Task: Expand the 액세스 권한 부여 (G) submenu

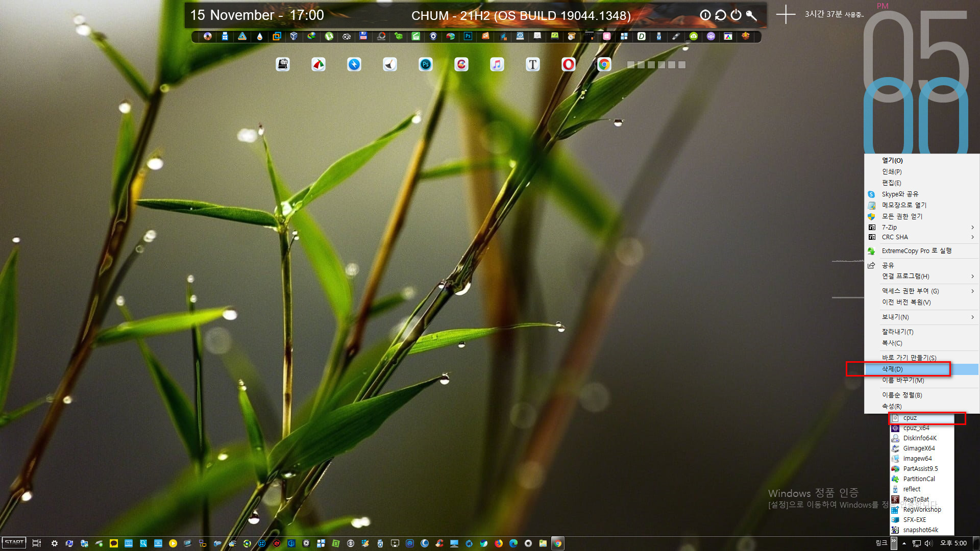Action: 921,291
